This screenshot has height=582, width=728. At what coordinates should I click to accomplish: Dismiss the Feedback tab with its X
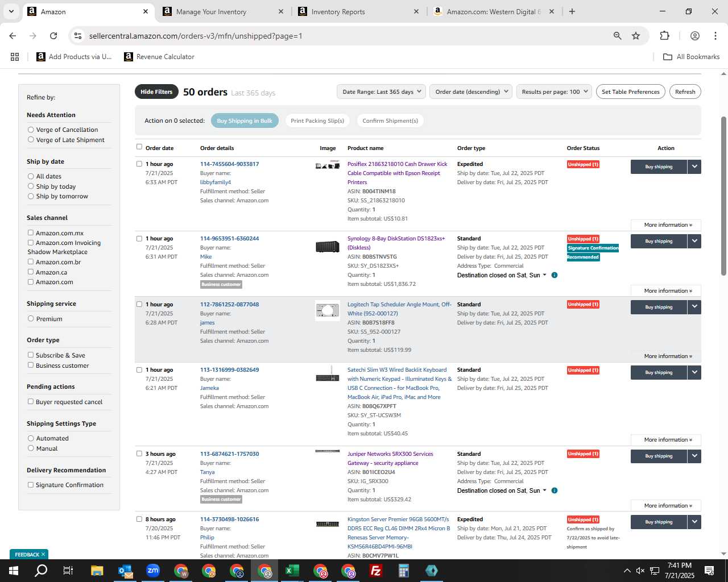click(x=43, y=554)
